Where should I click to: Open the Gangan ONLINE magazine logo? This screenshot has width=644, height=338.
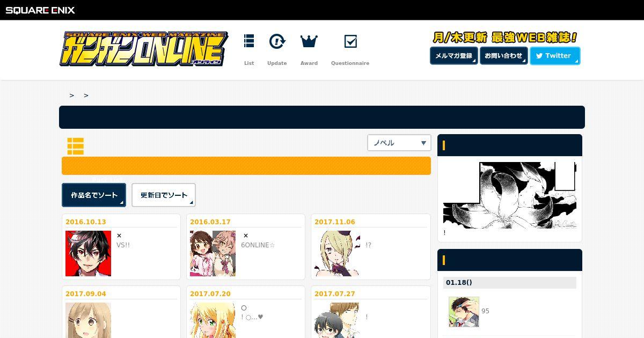144,49
